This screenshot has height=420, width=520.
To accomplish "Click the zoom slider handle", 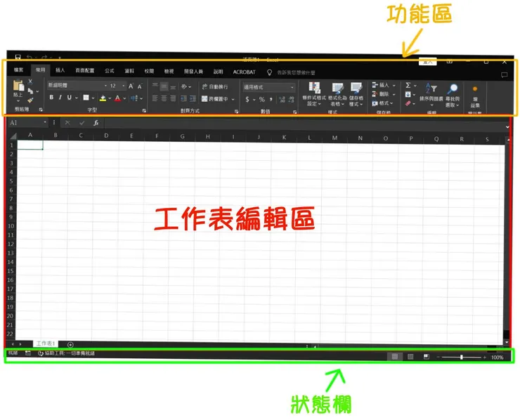I will (461, 357).
